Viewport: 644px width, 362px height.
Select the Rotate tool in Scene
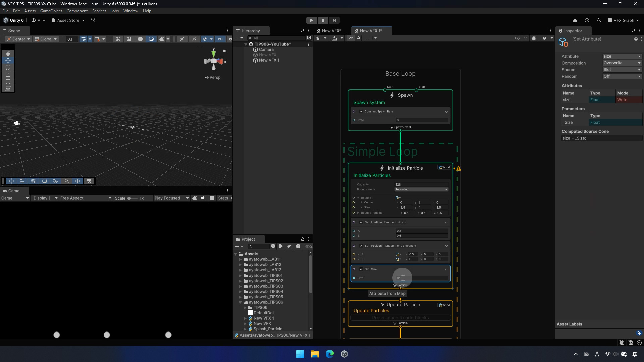8,67
